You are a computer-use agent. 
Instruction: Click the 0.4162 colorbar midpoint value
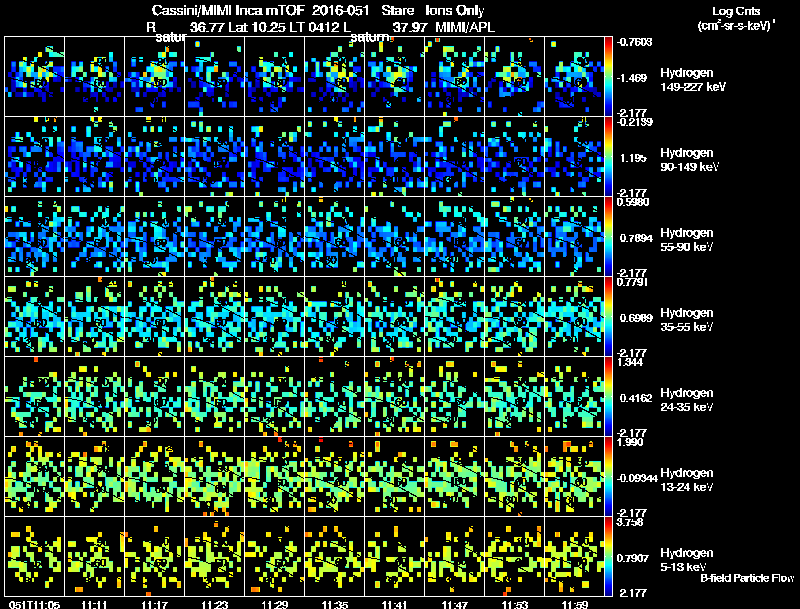pyautogui.click(x=636, y=398)
